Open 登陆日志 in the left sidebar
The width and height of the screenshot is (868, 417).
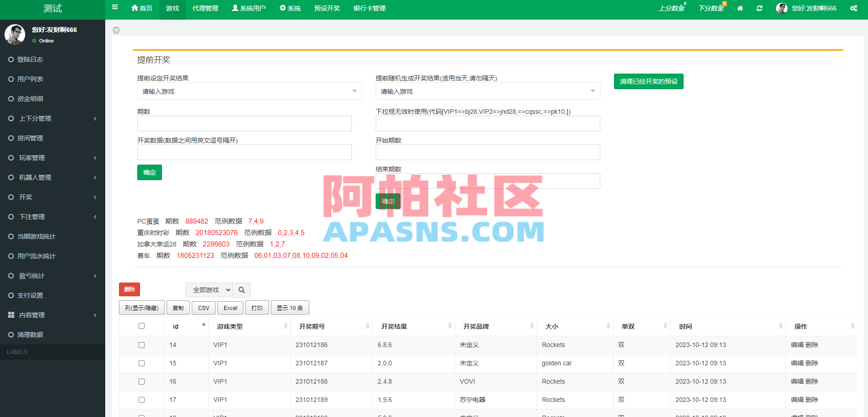(29, 59)
